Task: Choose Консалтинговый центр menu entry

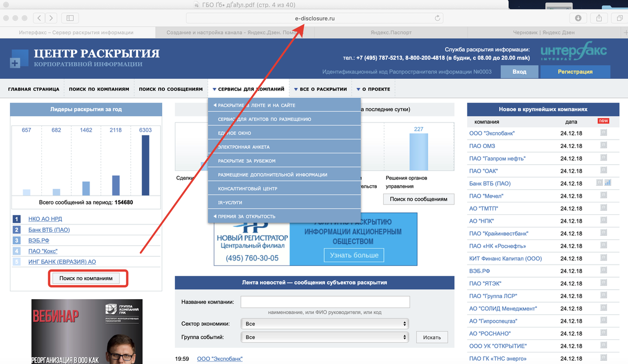Action: 284,188
